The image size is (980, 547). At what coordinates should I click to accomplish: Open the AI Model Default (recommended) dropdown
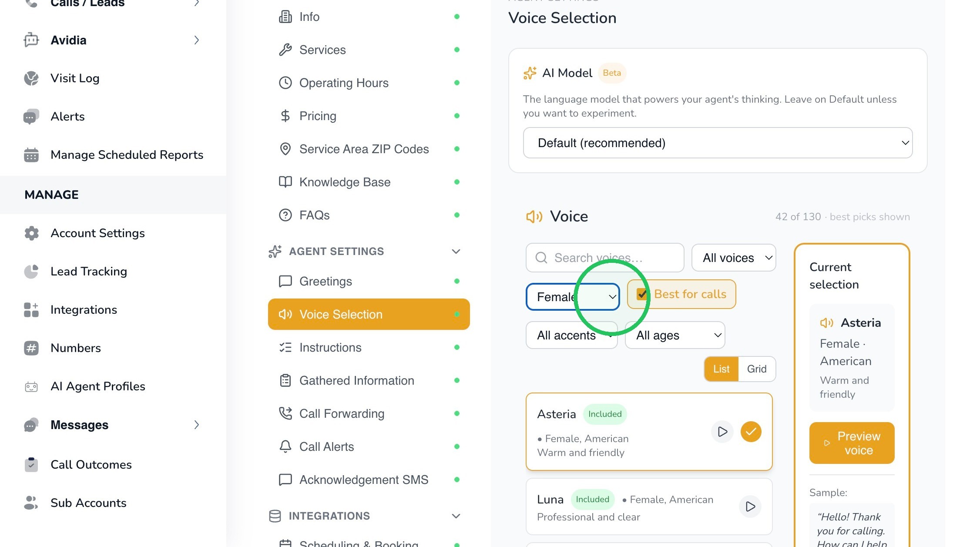tap(718, 143)
